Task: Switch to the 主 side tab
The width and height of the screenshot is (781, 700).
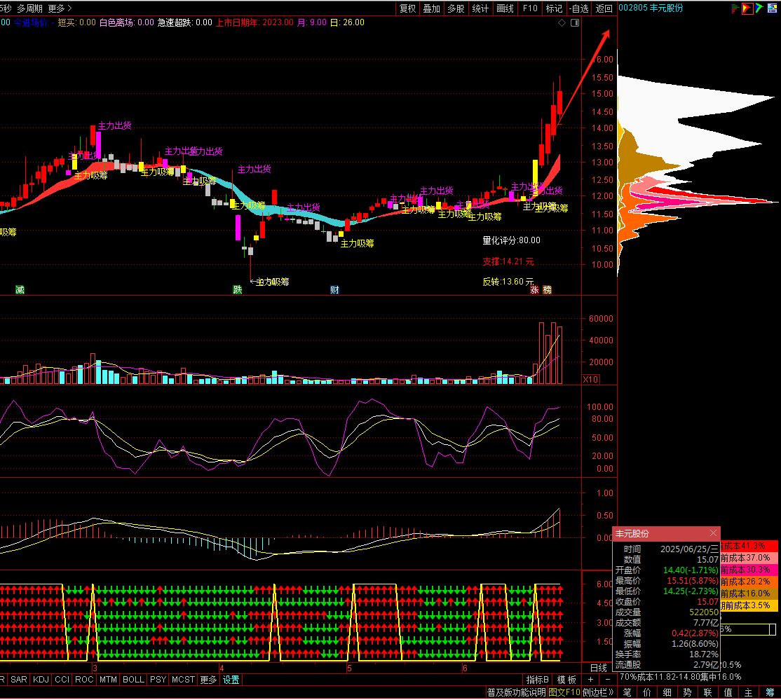Action: click(749, 692)
